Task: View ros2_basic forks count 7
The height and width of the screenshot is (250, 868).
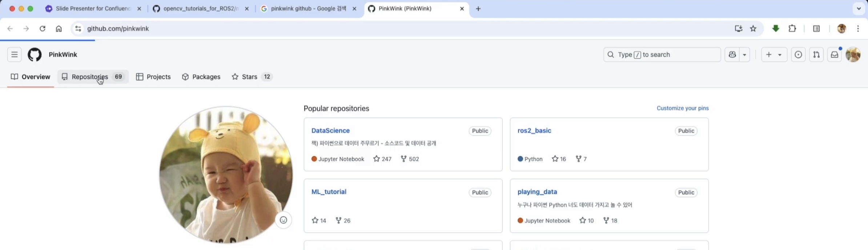Action: pyautogui.click(x=581, y=159)
